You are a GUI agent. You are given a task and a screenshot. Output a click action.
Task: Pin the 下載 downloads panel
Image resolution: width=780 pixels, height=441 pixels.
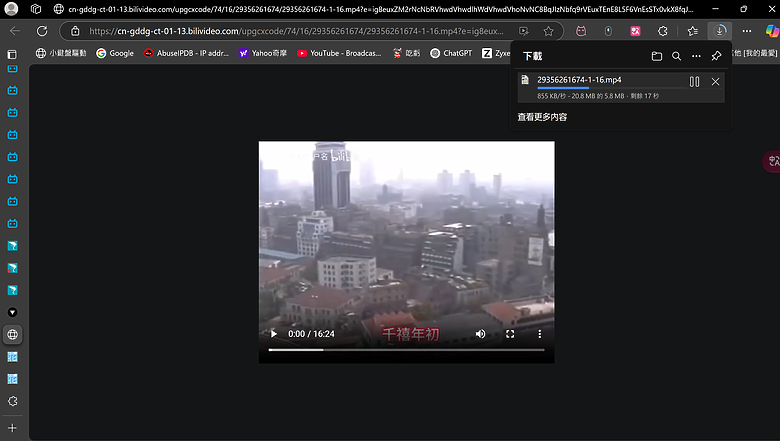coord(716,56)
